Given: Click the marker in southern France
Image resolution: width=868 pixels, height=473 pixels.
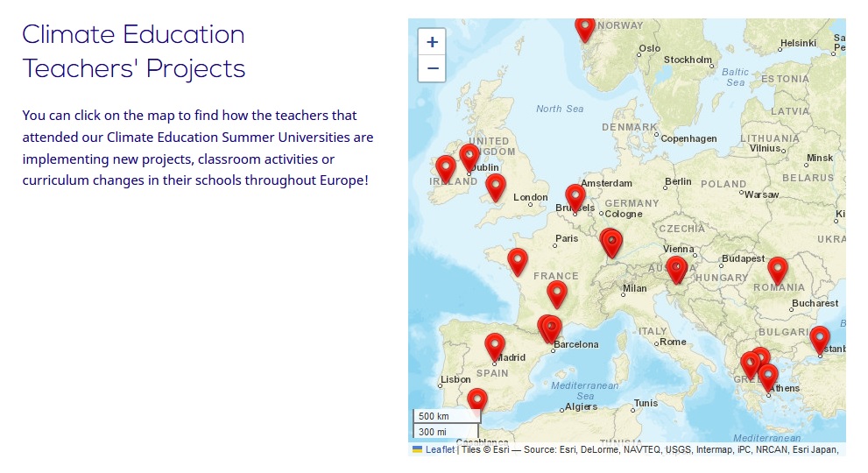Looking at the screenshot, I should click(557, 293).
